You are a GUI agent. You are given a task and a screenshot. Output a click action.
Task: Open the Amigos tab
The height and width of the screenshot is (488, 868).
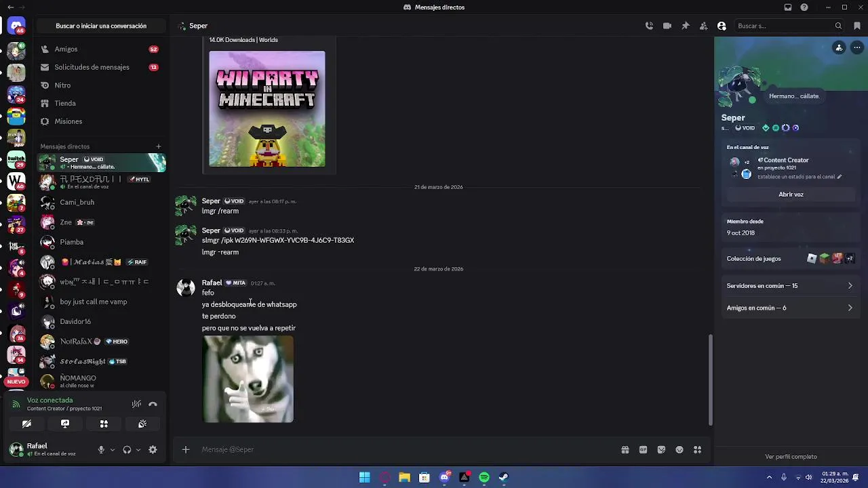(100, 49)
